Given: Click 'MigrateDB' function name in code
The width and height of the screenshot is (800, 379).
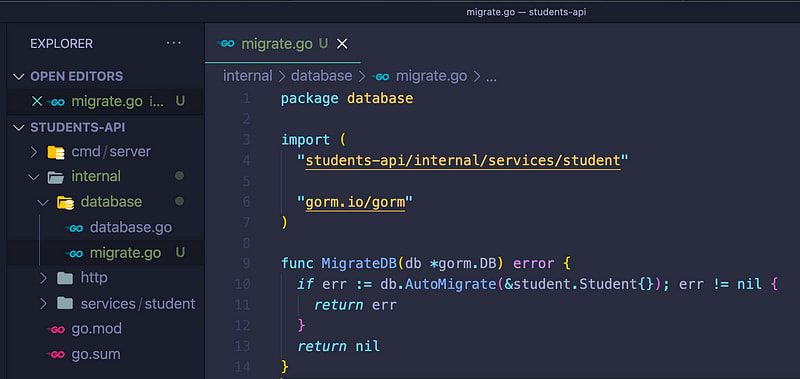Looking at the screenshot, I should click(x=359, y=264).
